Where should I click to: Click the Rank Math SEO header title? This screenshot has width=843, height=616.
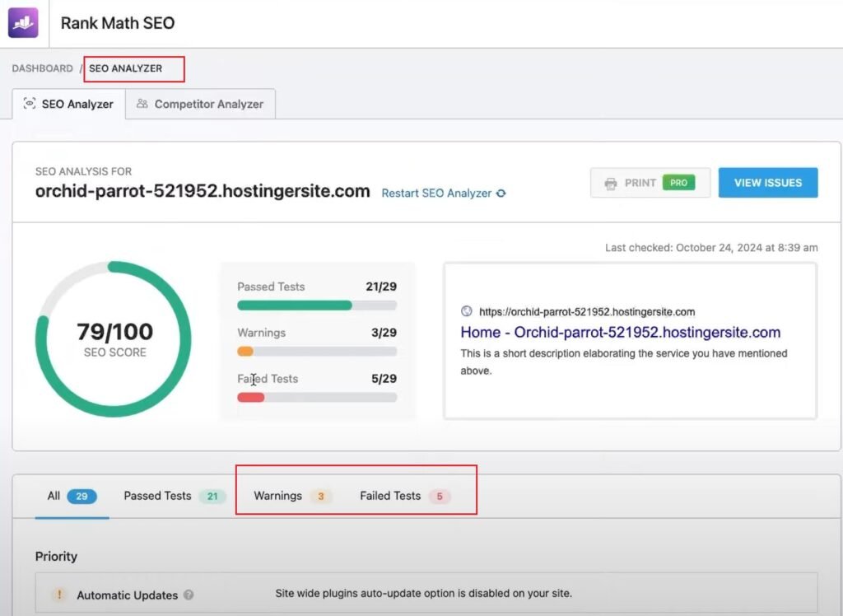click(x=118, y=23)
